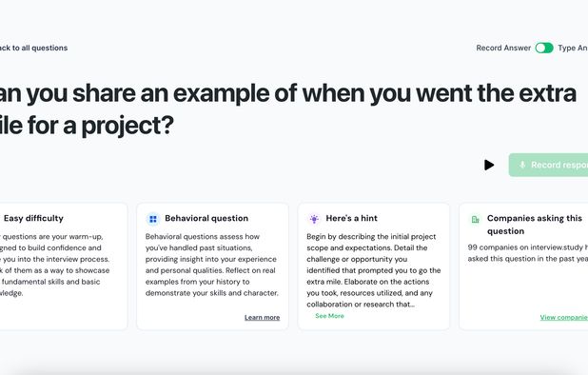Click the microphone icon in Record response
Image resolution: width=588 pixels, height=375 pixels.
(x=522, y=165)
